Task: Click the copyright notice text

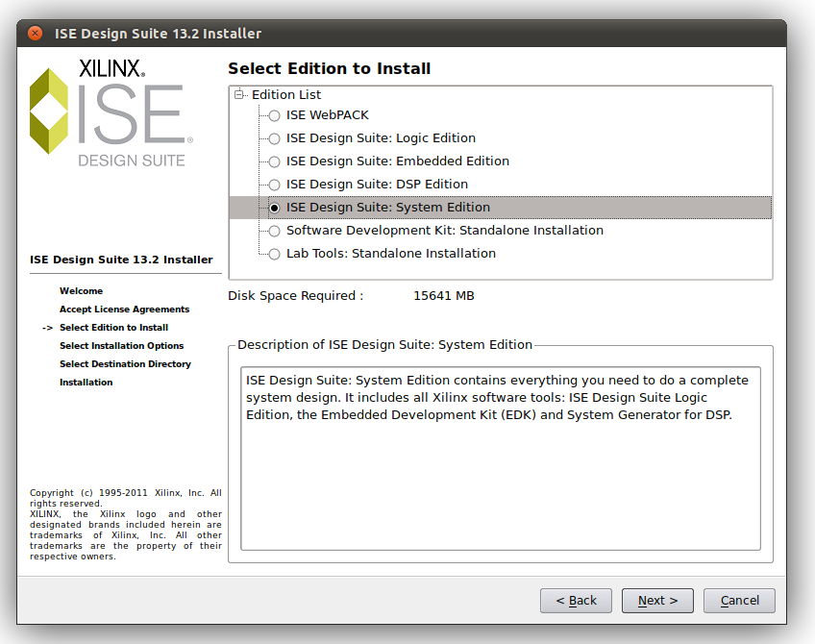Action: pos(125,525)
